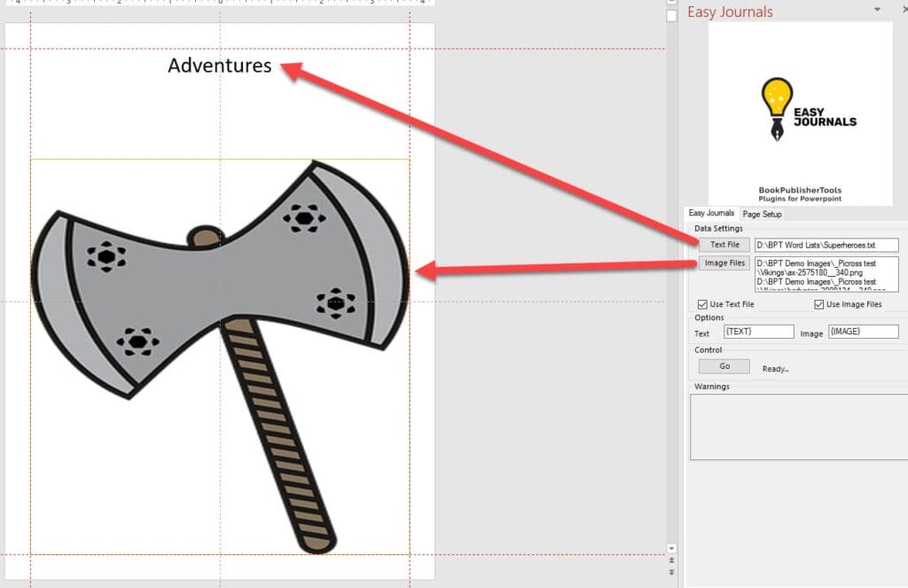Go to previous slide with double-up arrow
908x588 pixels.
coord(671,561)
